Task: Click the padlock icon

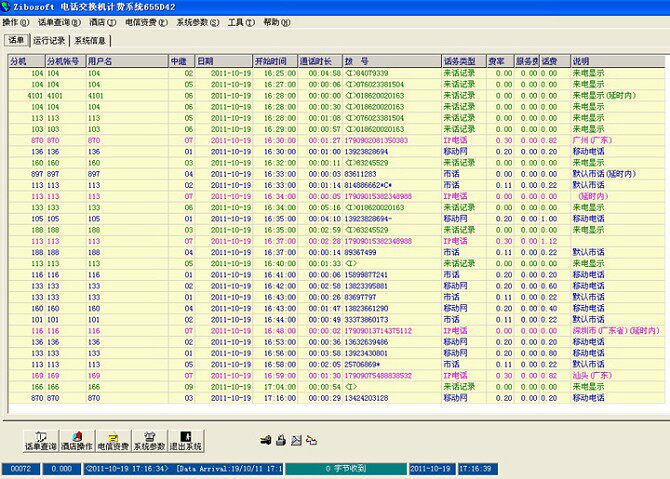Action: coord(281,440)
